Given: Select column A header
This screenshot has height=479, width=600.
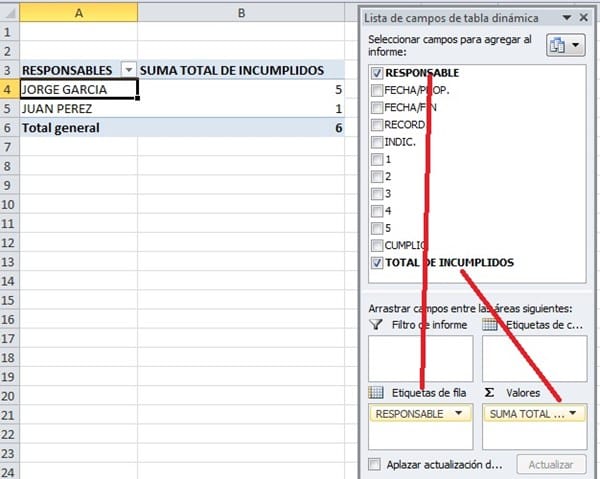Looking at the screenshot, I should (x=78, y=13).
